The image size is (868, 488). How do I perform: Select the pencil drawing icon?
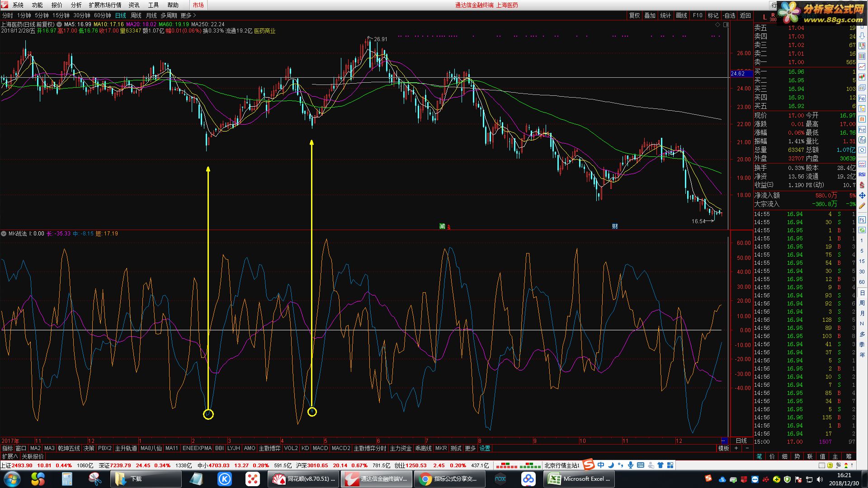coord(862,206)
